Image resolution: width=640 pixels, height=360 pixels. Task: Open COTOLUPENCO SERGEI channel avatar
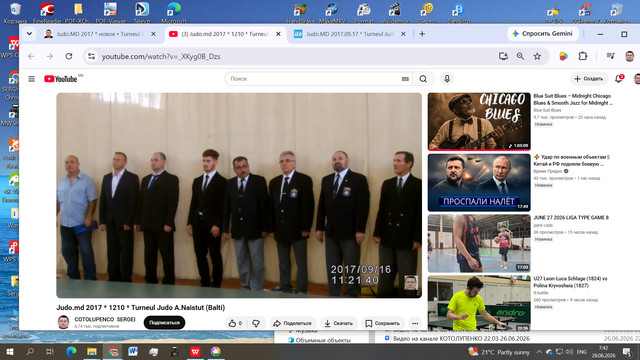63,322
